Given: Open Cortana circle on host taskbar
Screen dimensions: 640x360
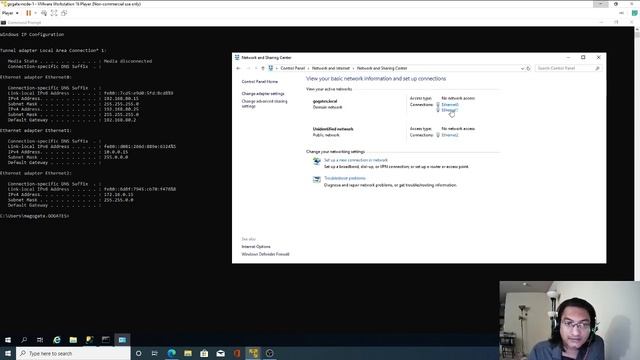Looking at the screenshot, I should point(138,353).
